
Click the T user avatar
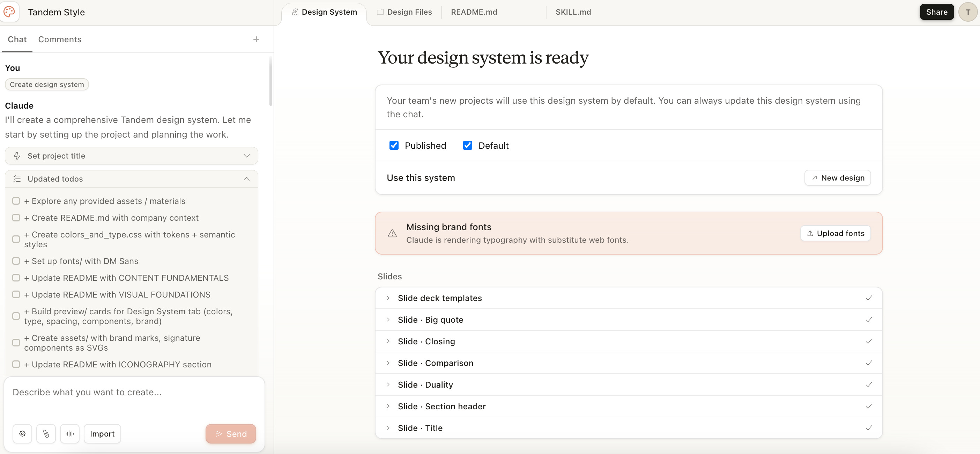(968, 12)
